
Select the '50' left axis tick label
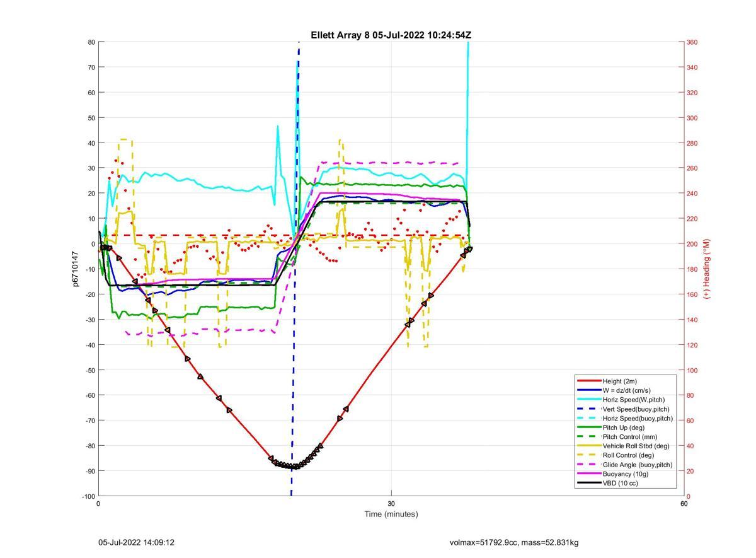coord(91,118)
